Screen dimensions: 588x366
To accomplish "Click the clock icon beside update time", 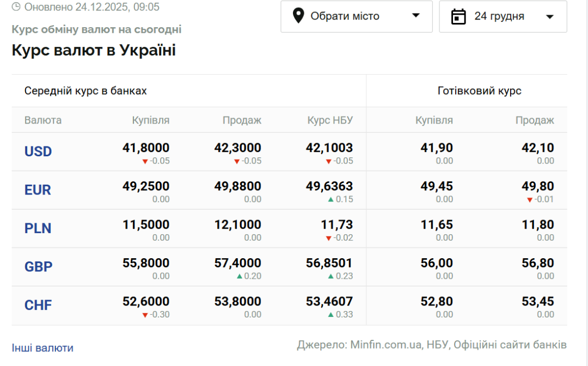I will [x=16, y=7].
